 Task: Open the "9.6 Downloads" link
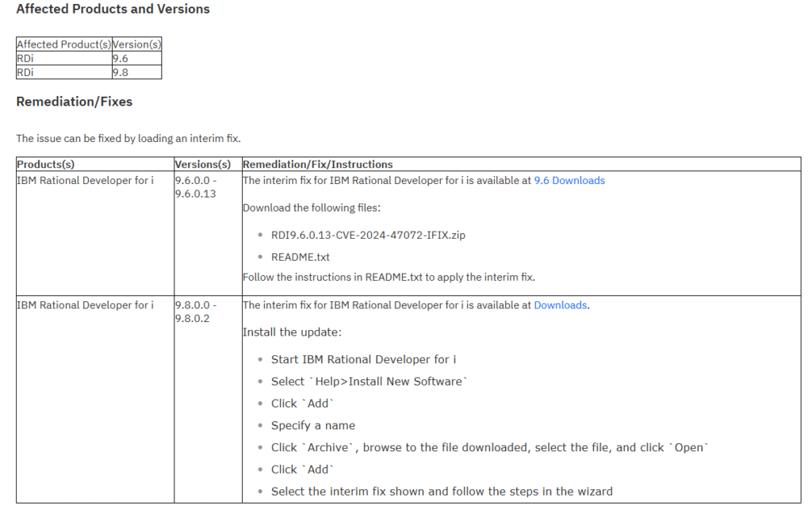tap(569, 180)
